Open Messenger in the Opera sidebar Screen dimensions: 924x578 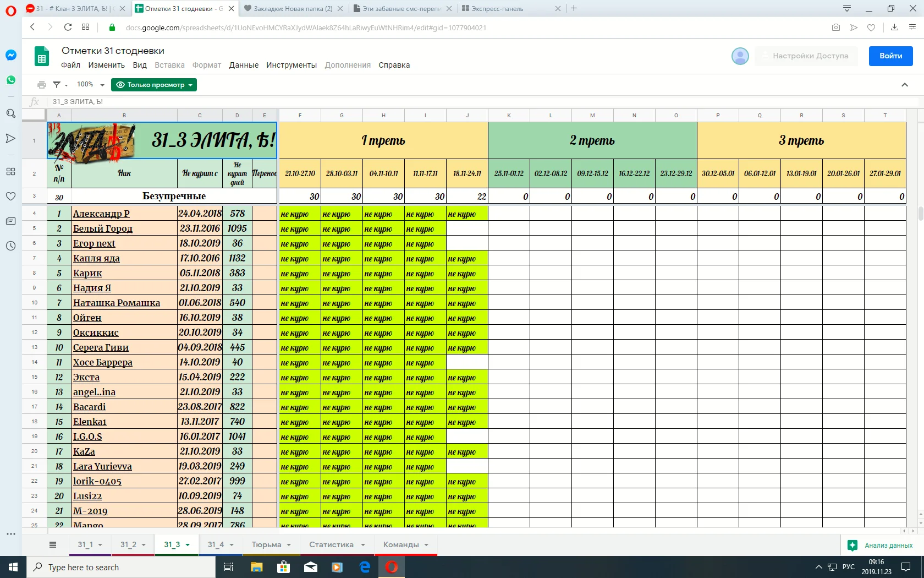point(10,55)
